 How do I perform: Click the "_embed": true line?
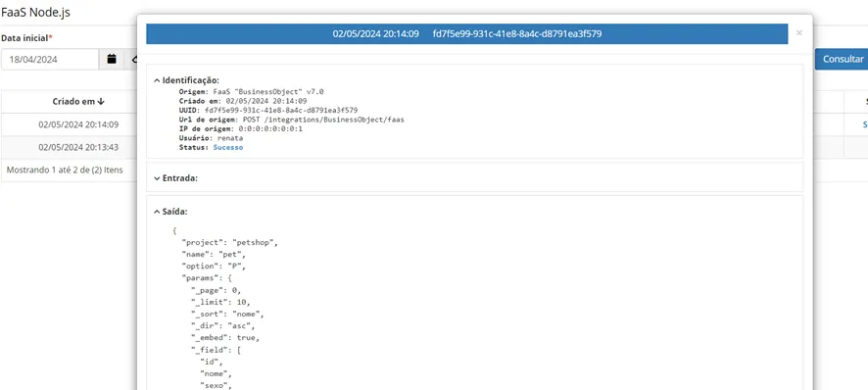coord(225,337)
